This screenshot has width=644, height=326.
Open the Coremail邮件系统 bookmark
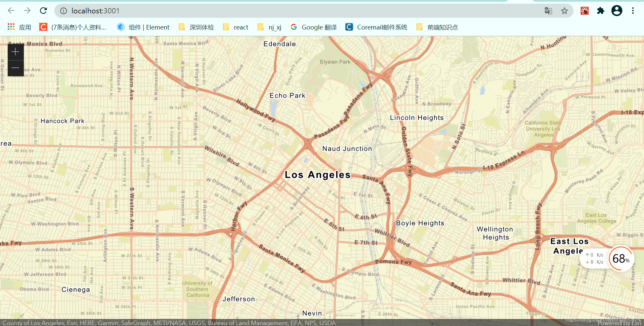pos(376,27)
